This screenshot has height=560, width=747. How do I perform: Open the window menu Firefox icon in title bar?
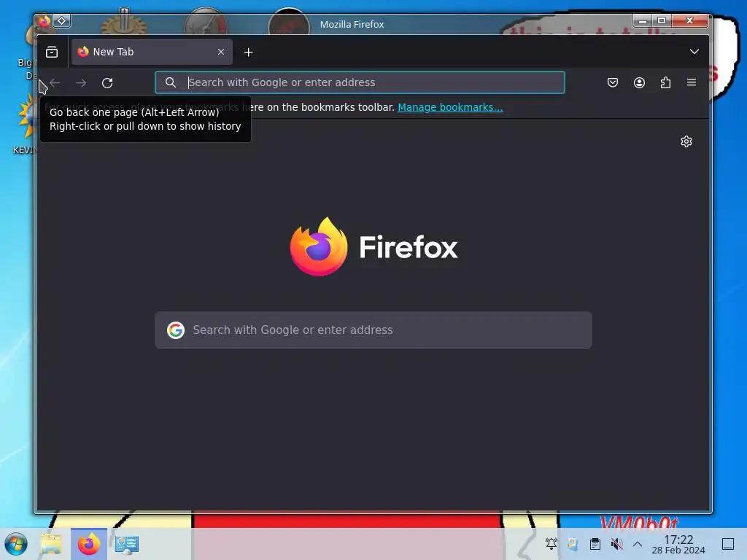(44, 21)
